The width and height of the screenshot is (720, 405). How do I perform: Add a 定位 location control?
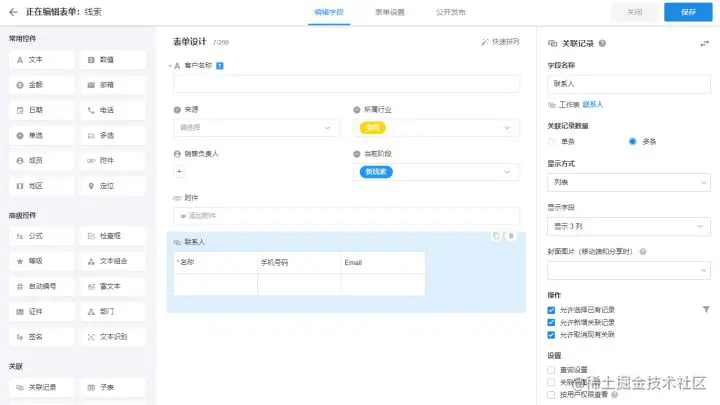click(x=112, y=186)
